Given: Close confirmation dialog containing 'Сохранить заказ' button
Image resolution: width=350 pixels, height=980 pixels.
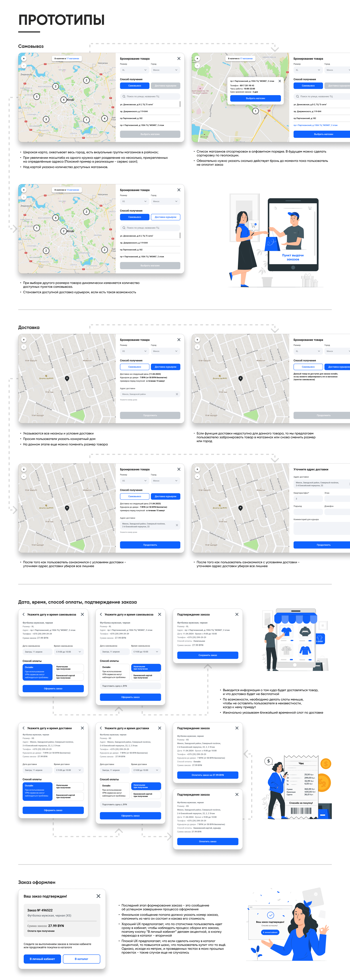Looking at the screenshot, I should [x=237, y=614].
